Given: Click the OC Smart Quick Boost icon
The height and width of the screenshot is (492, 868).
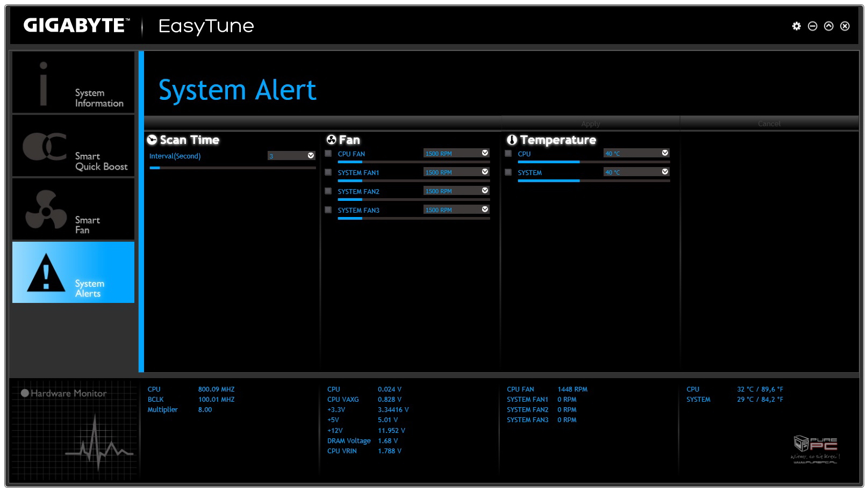Looking at the screenshot, I should click(x=45, y=146).
